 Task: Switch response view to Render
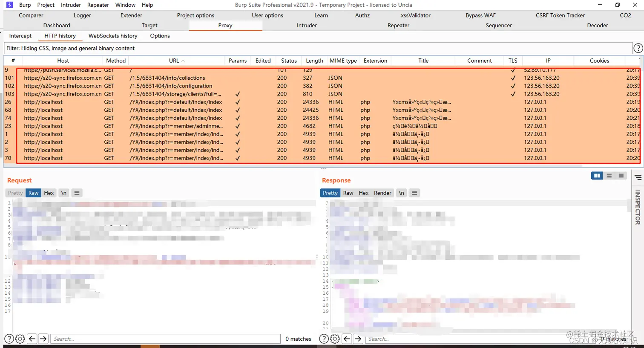click(382, 193)
